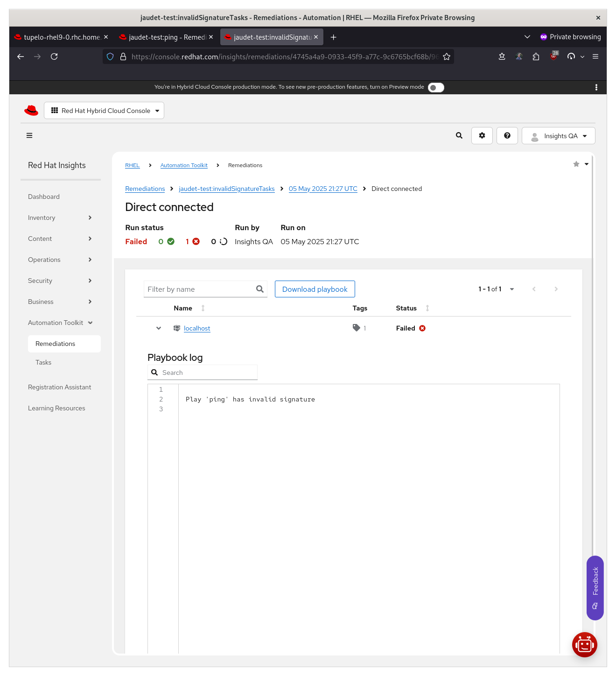
Task: Click the browser back arrow
Action: tap(21, 56)
